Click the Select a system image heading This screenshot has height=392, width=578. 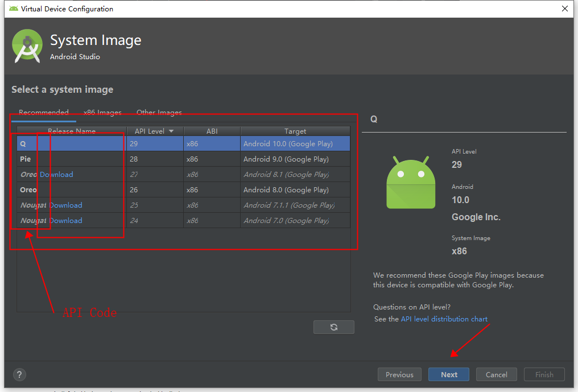coord(63,90)
